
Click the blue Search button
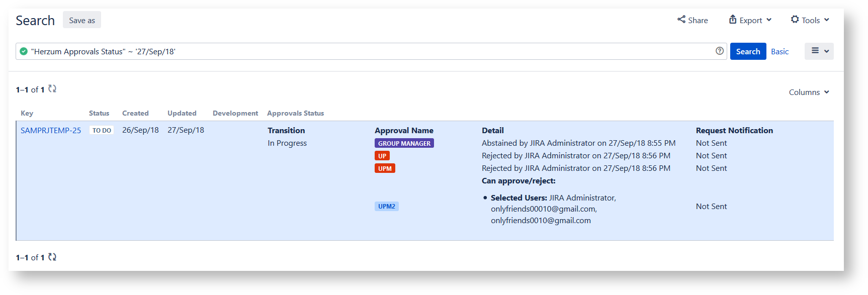click(748, 51)
